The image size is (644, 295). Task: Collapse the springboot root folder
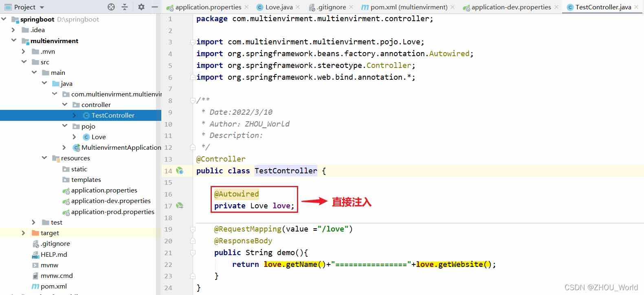pos(4,19)
